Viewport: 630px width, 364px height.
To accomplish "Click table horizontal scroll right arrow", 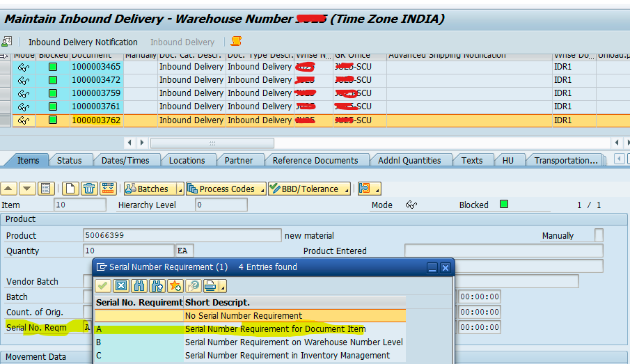I will click(x=142, y=143).
